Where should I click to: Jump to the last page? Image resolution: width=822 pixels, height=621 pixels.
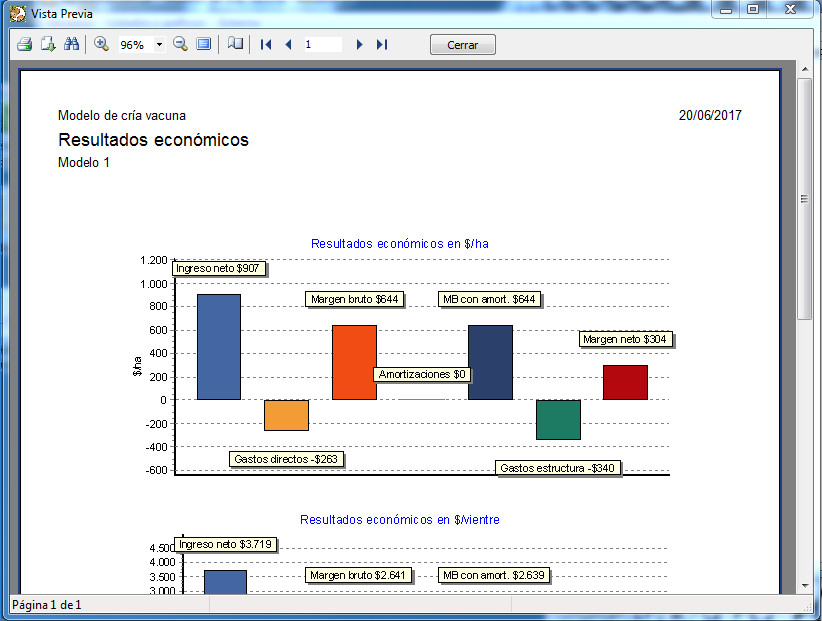click(382, 45)
